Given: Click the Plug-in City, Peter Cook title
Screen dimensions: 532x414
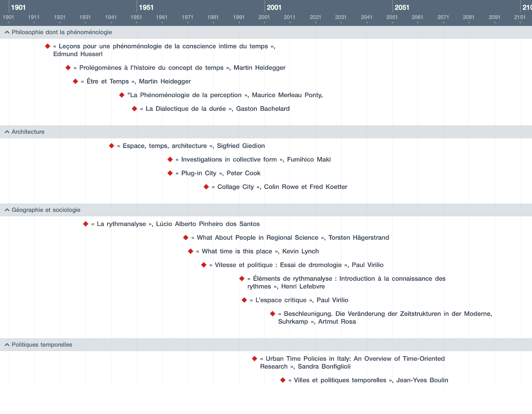Looking at the screenshot, I should click(218, 173).
